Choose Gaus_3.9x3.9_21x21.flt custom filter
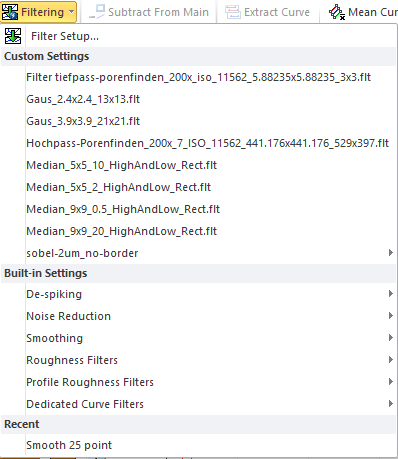Viewport: 398px width, 459px height. pyautogui.click(x=198, y=121)
